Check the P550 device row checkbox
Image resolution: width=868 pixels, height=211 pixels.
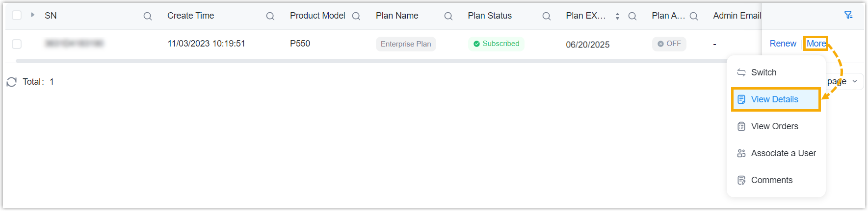[x=17, y=44]
